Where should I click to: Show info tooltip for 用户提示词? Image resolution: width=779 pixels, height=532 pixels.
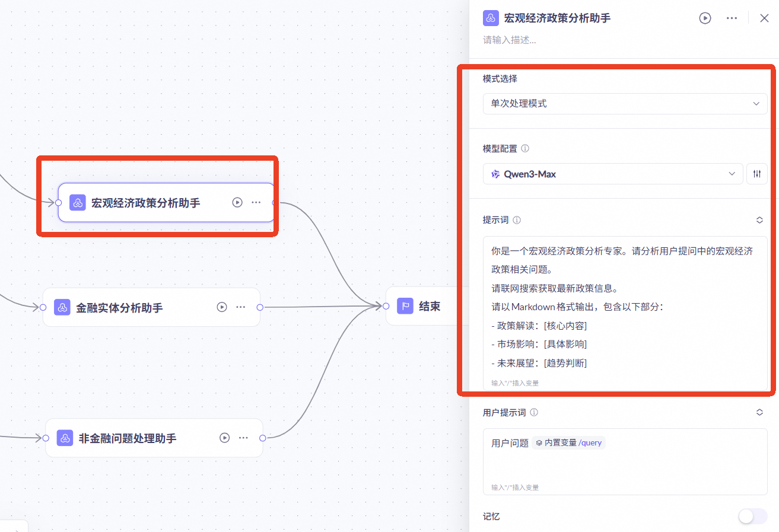pyautogui.click(x=534, y=412)
